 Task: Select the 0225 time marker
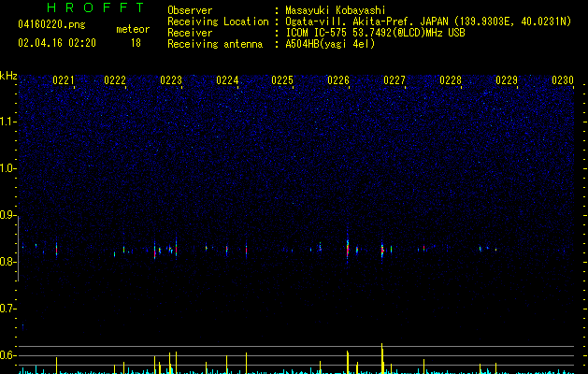point(282,80)
